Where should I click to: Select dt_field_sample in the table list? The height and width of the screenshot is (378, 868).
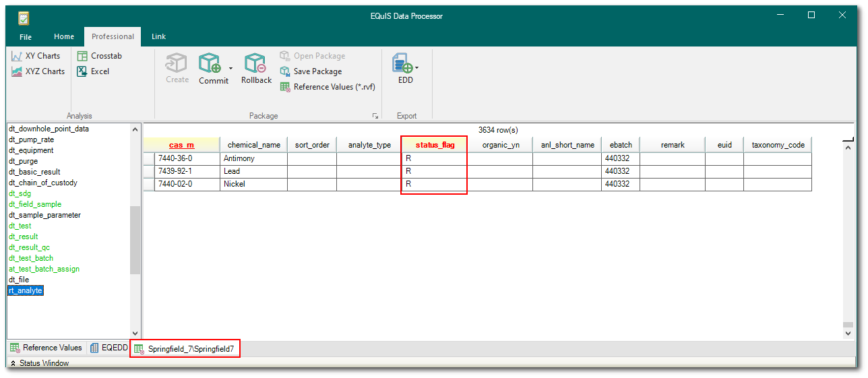34,204
